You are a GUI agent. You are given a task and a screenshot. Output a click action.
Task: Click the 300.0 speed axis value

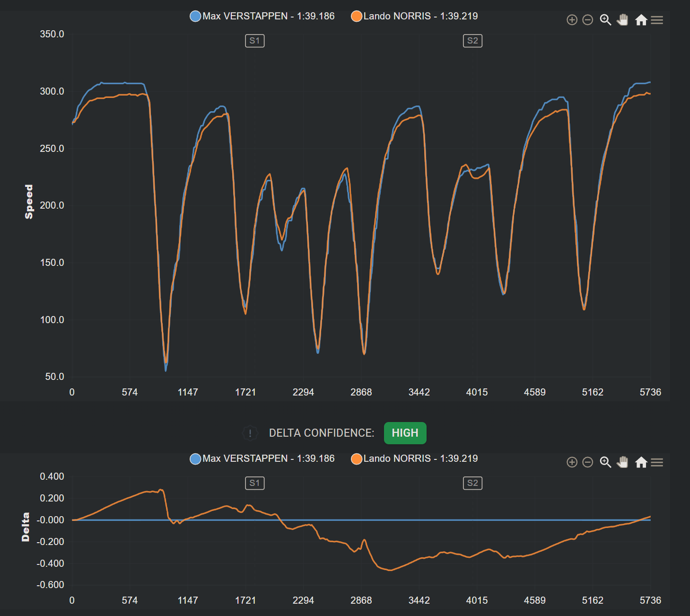[52, 91]
